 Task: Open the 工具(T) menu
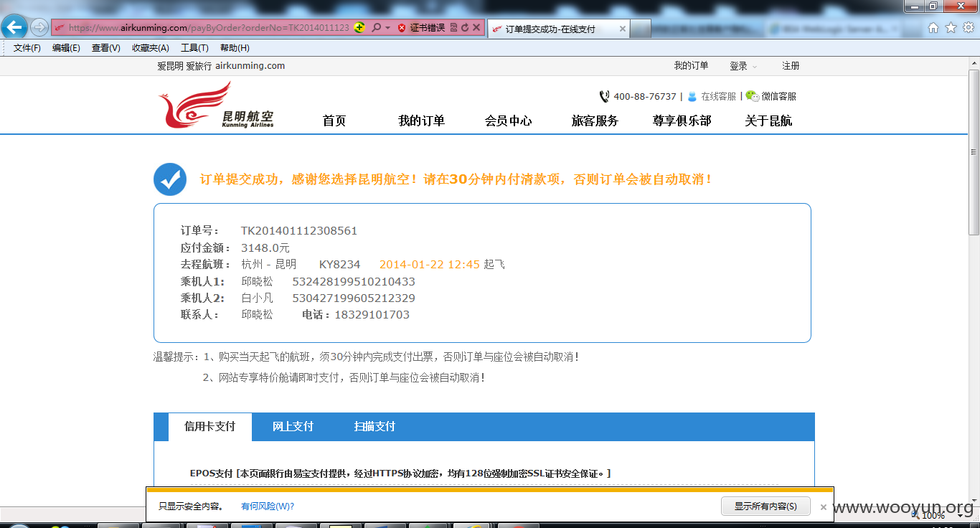click(x=194, y=48)
